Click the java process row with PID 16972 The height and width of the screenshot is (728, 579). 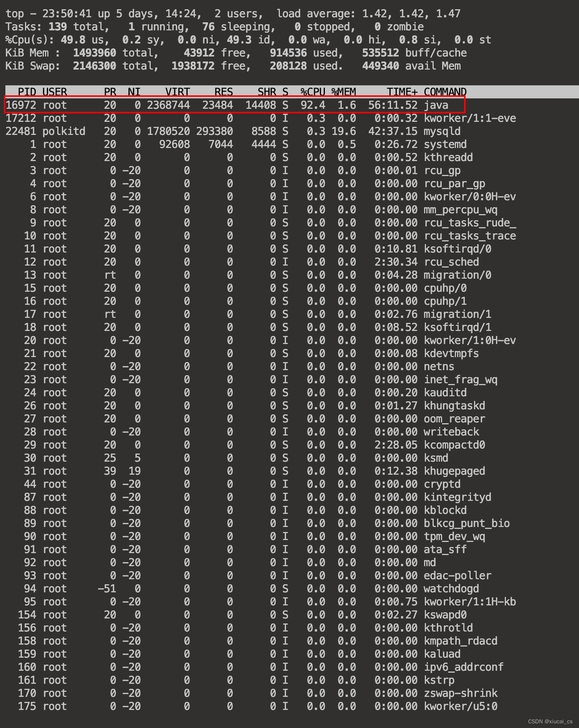235,105
